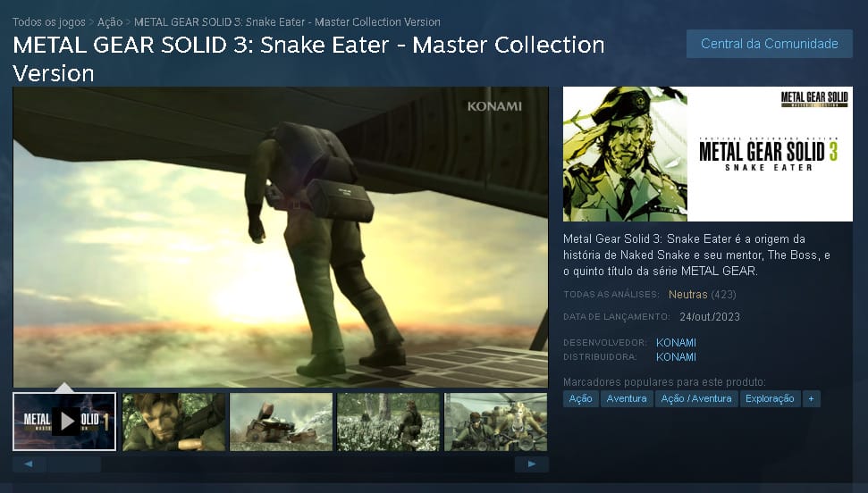Select the crashed vehicle screenshot thumbnail
The height and width of the screenshot is (493, 868).
[282, 422]
